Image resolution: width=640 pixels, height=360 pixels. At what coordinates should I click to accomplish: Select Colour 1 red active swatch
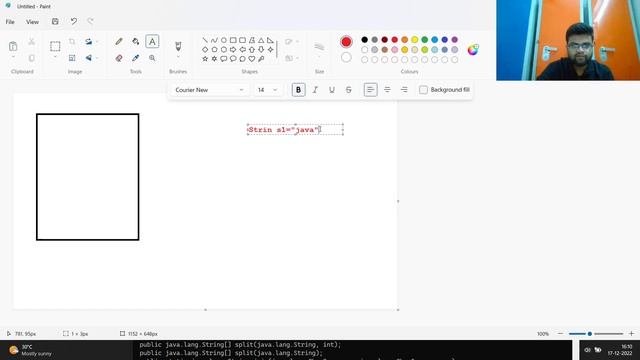click(346, 42)
